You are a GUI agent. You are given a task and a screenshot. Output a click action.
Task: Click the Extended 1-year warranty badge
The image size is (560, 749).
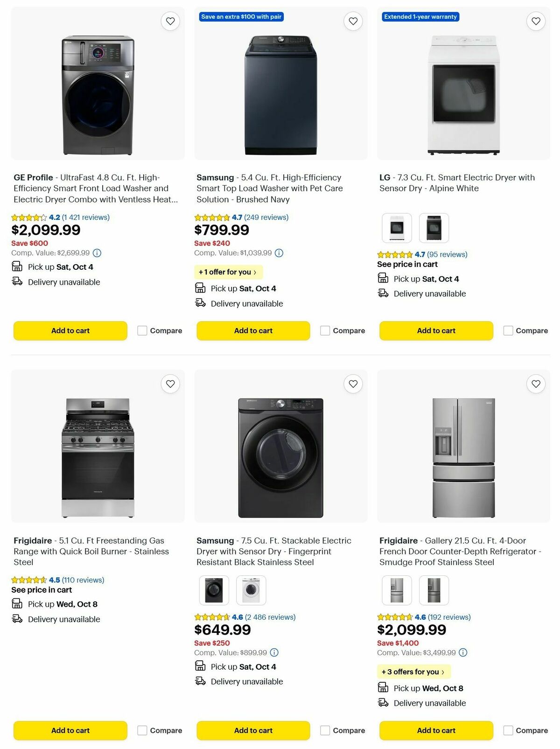420,16
